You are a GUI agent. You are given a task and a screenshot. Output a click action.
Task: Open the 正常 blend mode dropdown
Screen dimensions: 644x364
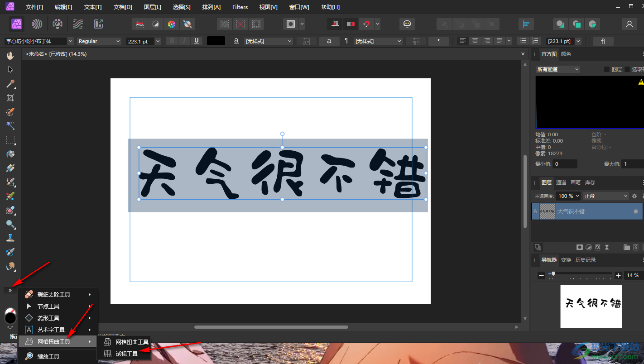point(606,196)
